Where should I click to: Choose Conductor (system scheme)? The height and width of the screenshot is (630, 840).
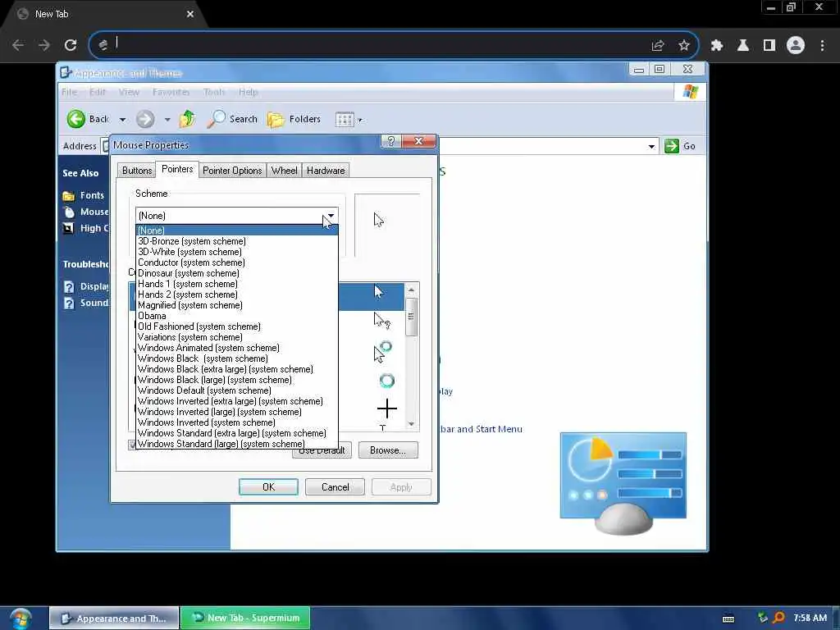pyautogui.click(x=236, y=262)
